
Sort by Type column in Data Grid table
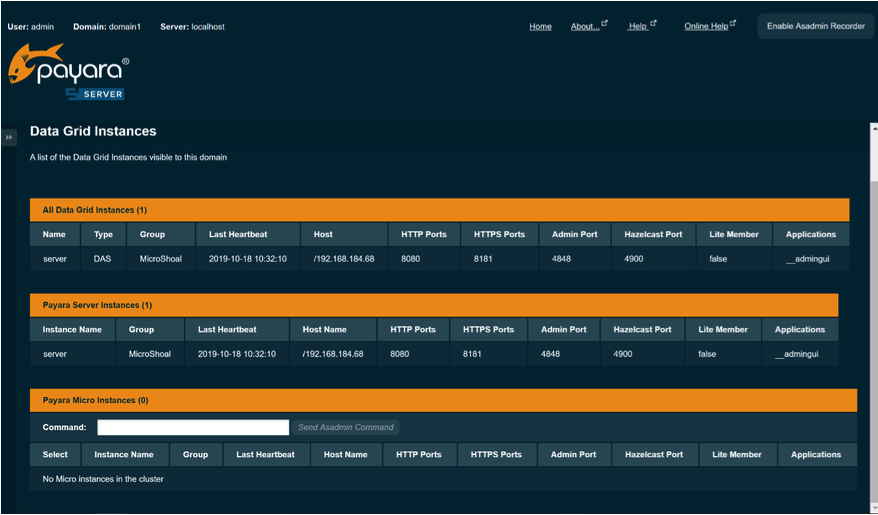point(103,234)
